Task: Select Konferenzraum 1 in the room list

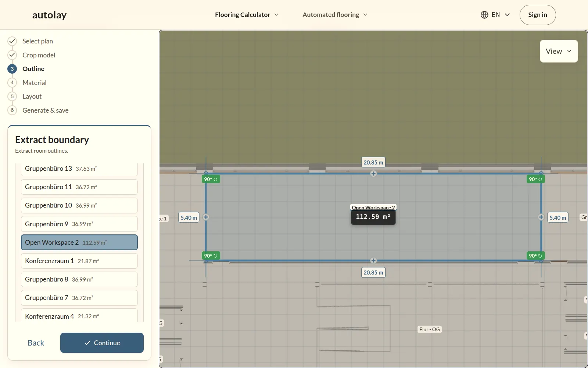Action: coord(79,261)
